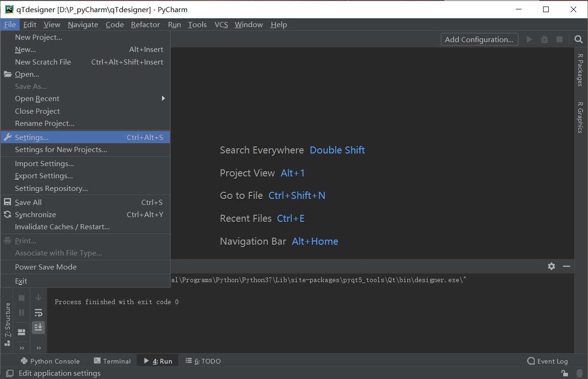Click the pause output icon in Run panel

point(22,312)
